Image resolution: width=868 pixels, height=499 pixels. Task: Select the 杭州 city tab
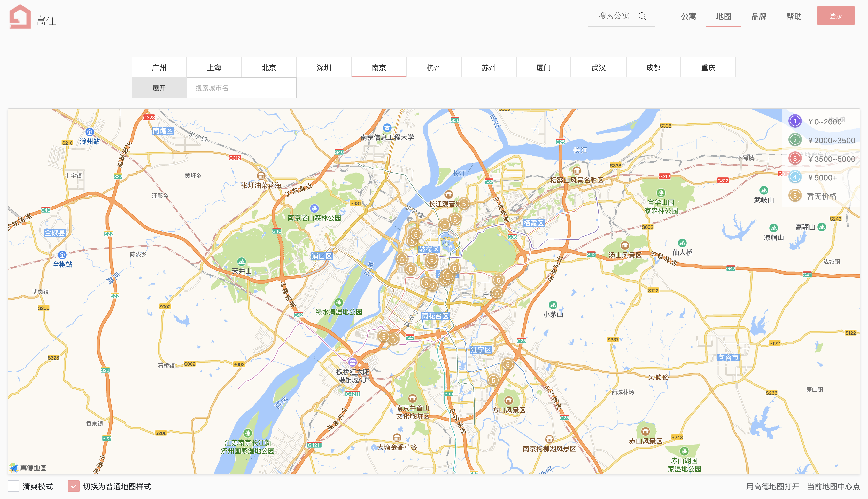click(x=433, y=67)
